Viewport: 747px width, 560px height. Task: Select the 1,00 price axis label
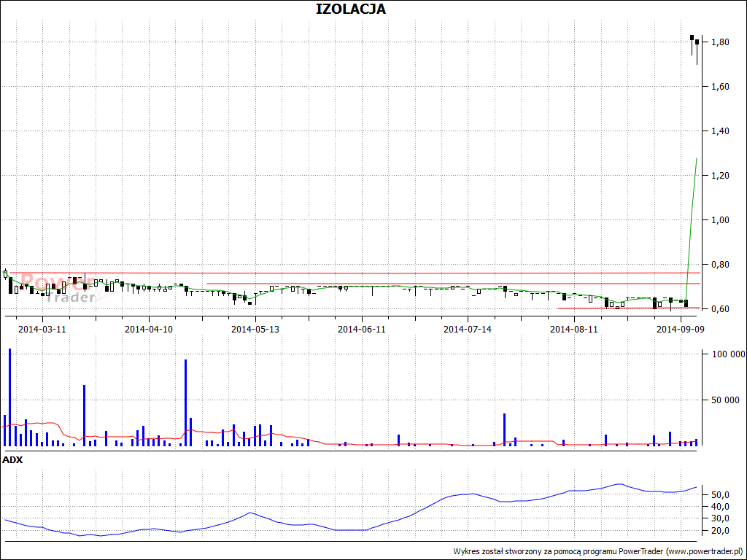pos(720,220)
